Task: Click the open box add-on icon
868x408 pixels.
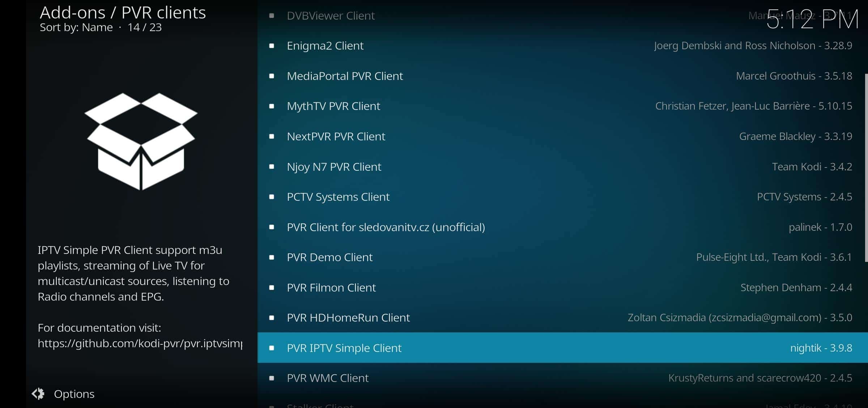Action: 141,141
